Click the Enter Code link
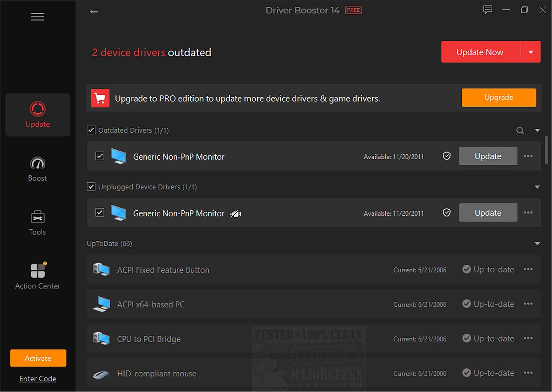The image size is (552, 392). click(38, 379)
